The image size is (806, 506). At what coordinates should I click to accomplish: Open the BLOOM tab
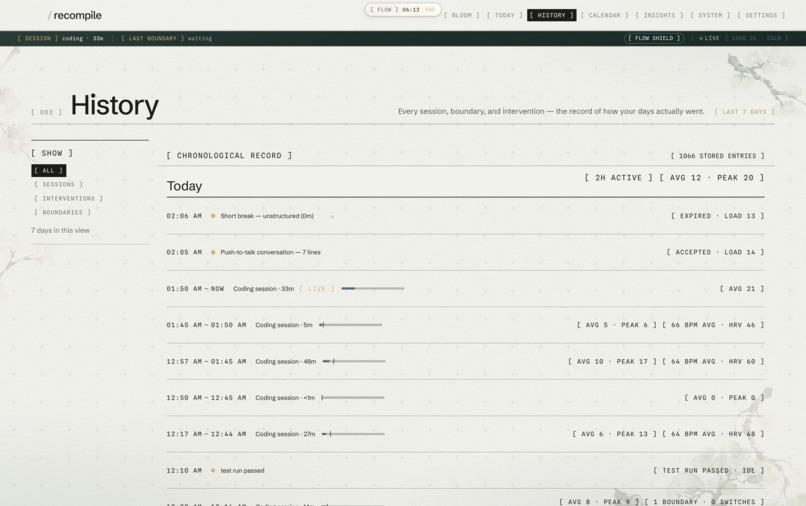(x=462, y=15)
